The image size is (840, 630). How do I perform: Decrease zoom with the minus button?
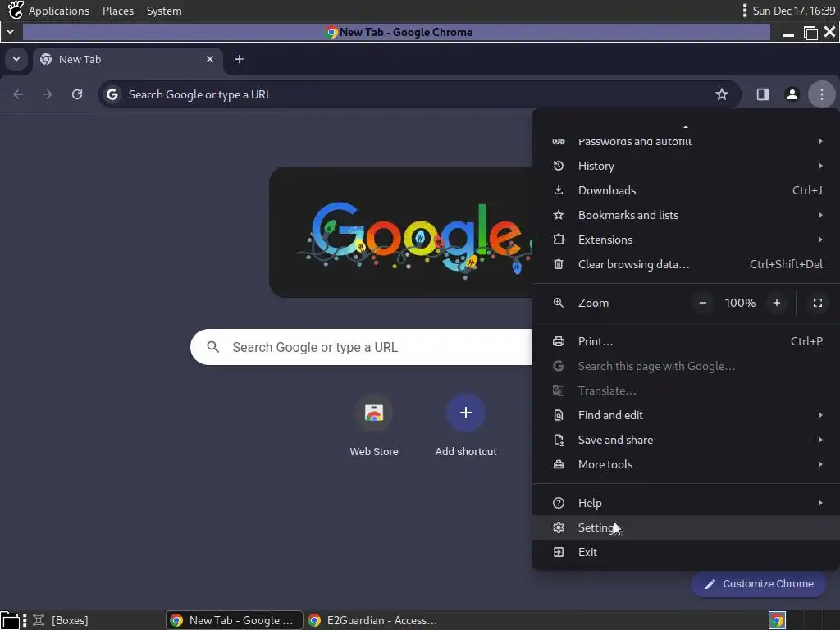point(703,303)
